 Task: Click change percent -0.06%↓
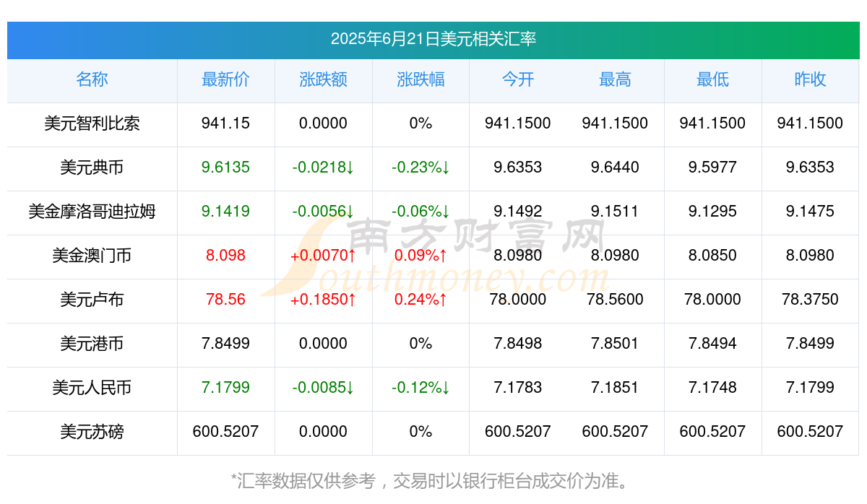tap(420, 212)
